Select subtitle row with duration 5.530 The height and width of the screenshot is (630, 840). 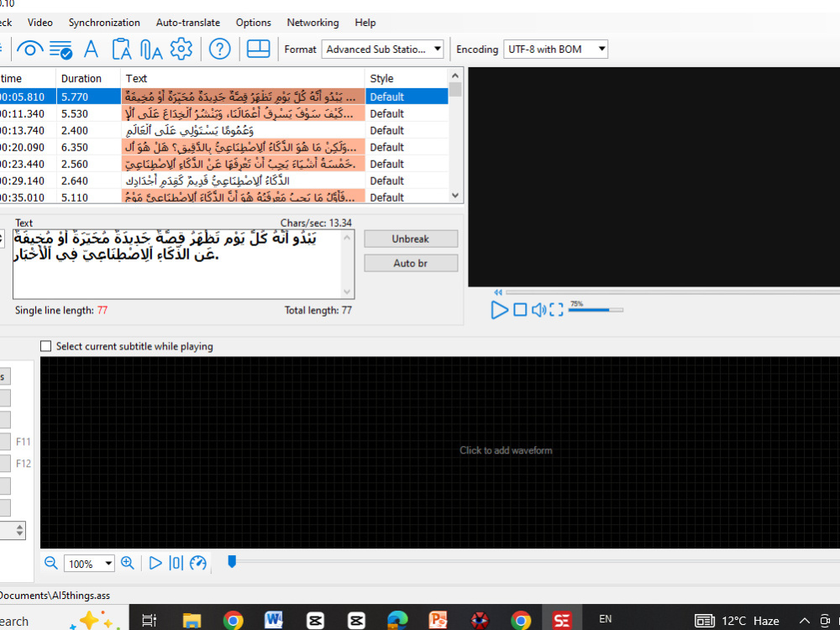(x=224, y=113)
